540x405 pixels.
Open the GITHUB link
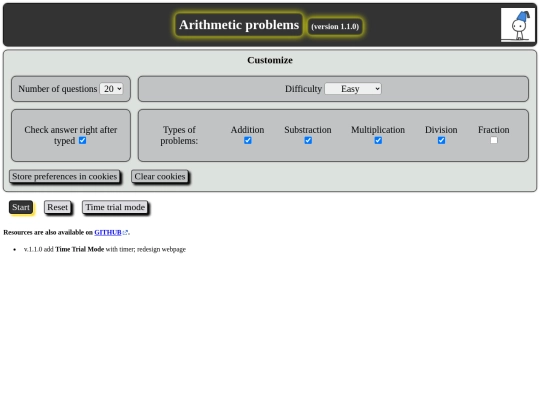108,232
